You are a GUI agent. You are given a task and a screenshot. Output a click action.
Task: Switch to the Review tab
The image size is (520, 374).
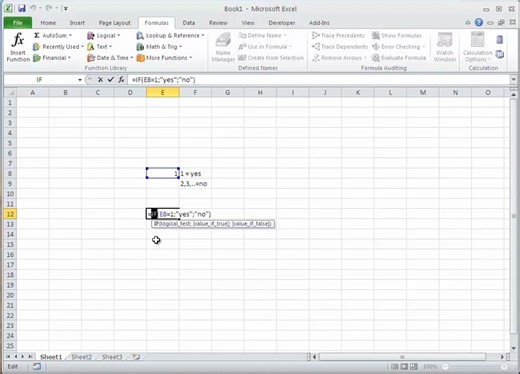click(x=218, y=23)
